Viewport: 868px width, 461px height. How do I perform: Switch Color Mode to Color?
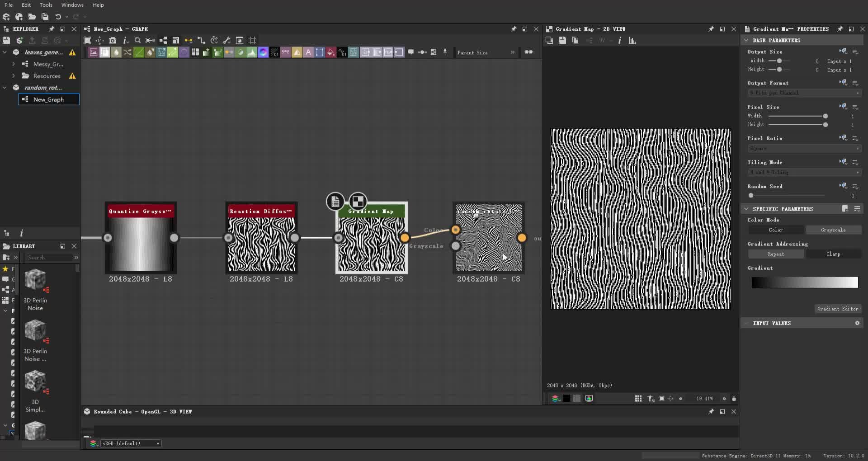776,230
